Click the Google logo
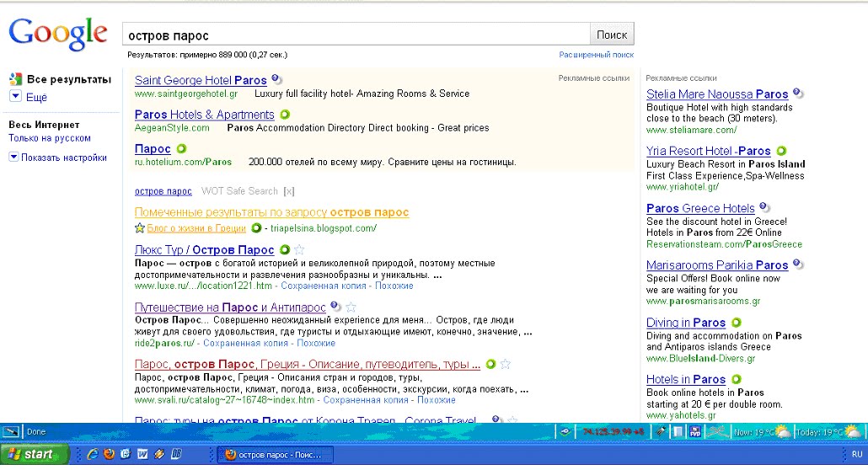This screenshot has width=868, height=470. [57, 34]
